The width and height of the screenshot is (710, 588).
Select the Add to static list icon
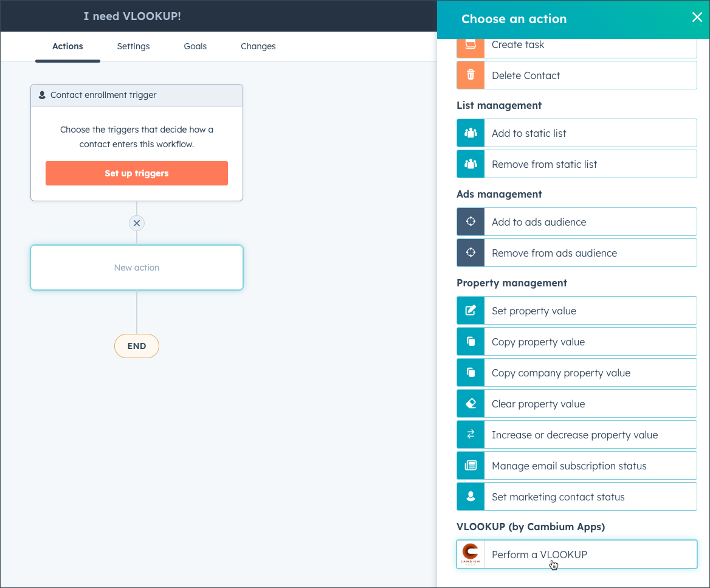(x=470, y=133)
